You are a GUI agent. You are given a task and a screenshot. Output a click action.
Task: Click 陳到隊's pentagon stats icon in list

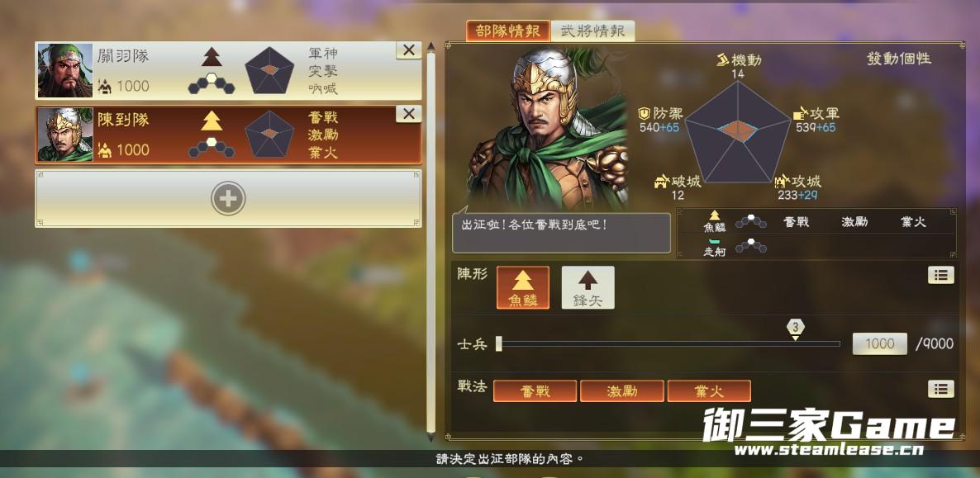pyautogui.click(x=269, y=134)
